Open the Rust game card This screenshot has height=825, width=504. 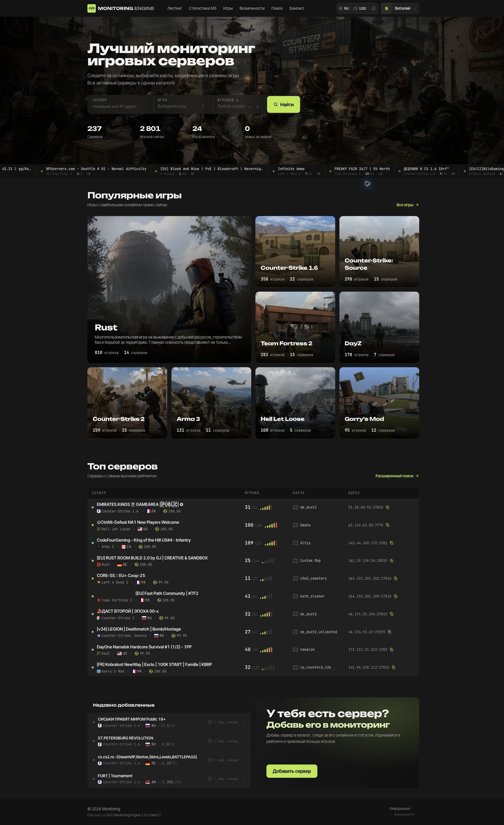169,289
